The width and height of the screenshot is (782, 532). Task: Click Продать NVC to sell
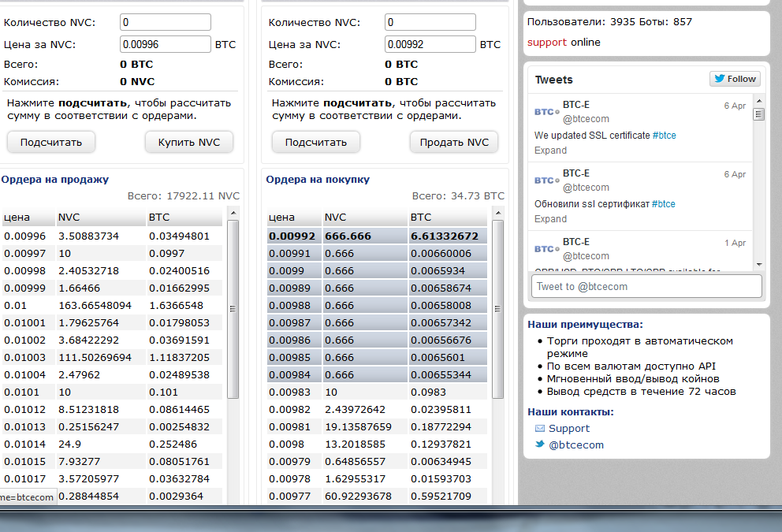coord(454,143)
